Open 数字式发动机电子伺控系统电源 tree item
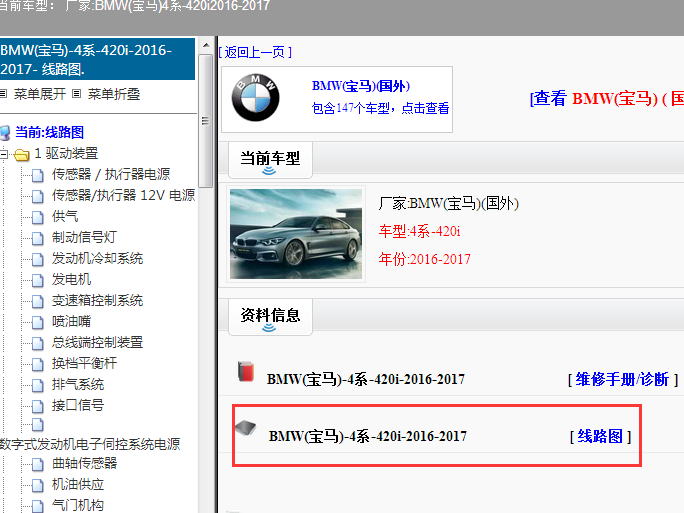Screen dimensions: 684x513 pos(90,444)
